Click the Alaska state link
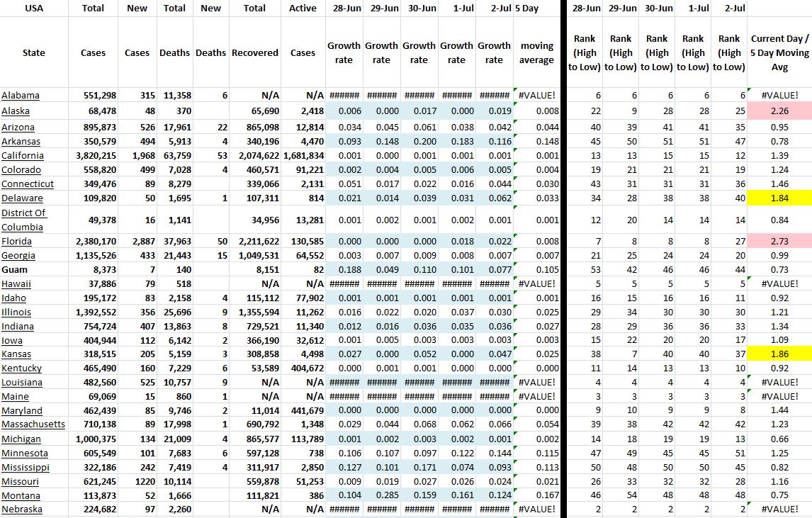The width and height of the screenshot is (812, 518). tap(17, 111)
